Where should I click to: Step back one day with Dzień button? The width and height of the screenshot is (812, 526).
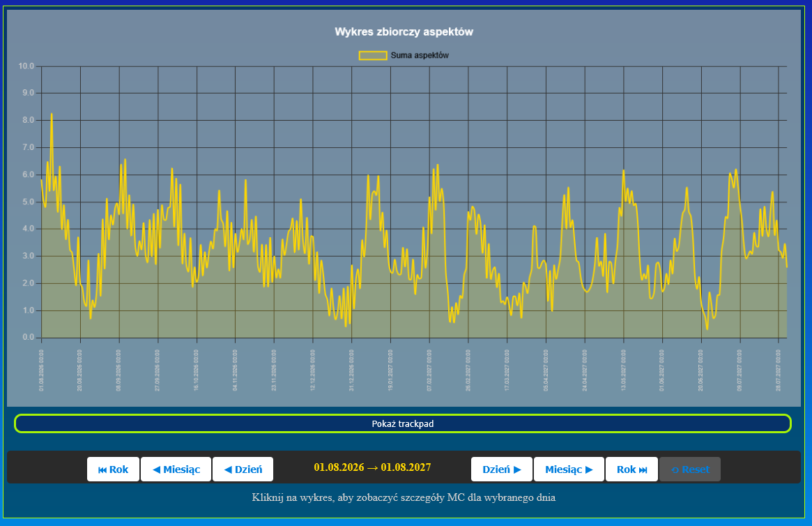point(243,469)
